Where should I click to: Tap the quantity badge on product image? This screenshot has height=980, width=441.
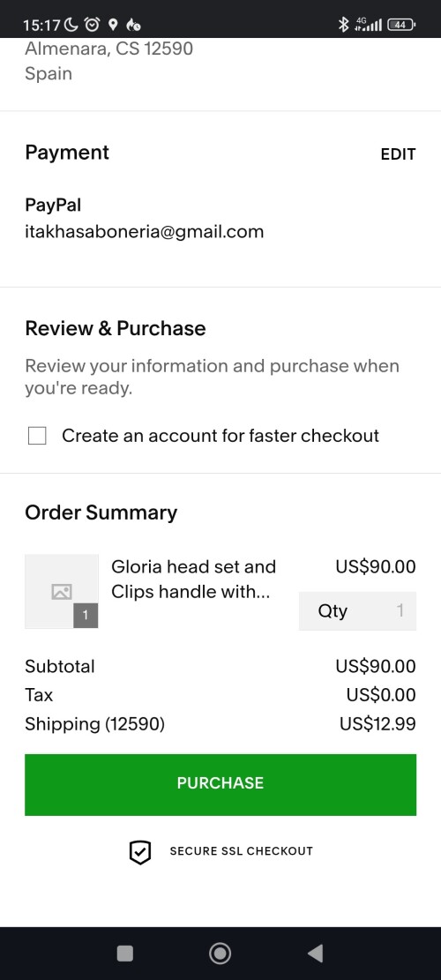pos(86,616)
